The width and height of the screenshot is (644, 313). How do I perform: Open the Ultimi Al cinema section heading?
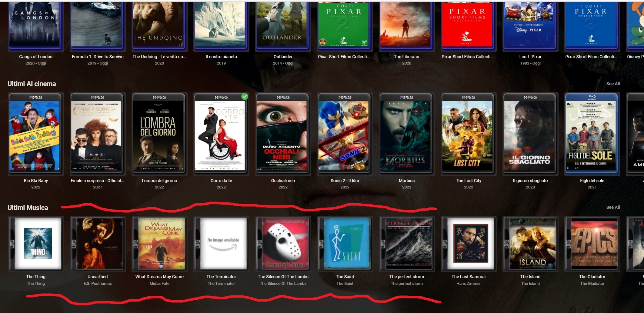click(32, 84)
